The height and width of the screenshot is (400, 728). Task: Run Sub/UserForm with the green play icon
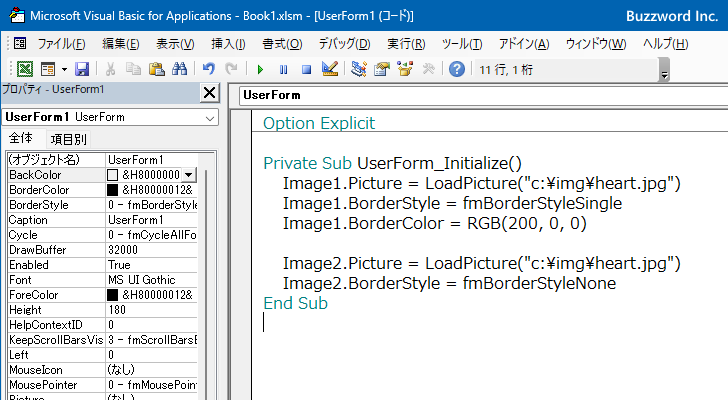coord(260,70)
